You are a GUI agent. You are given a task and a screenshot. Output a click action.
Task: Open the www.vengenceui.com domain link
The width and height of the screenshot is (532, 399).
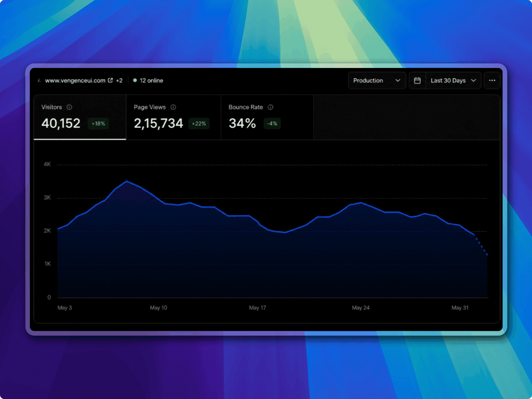(75, 81)
